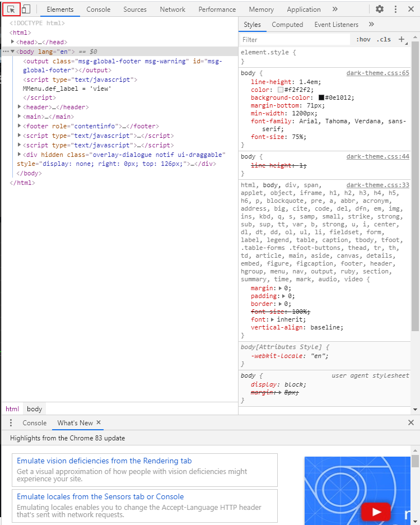Select html in the breadcrumb bar

[x=12, y=409]
